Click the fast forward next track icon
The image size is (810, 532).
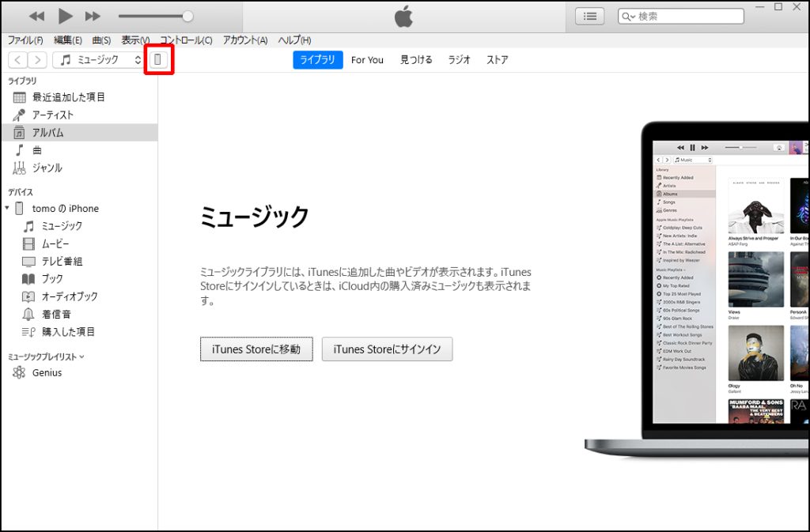pyautogui.click(x=93, y=16)
